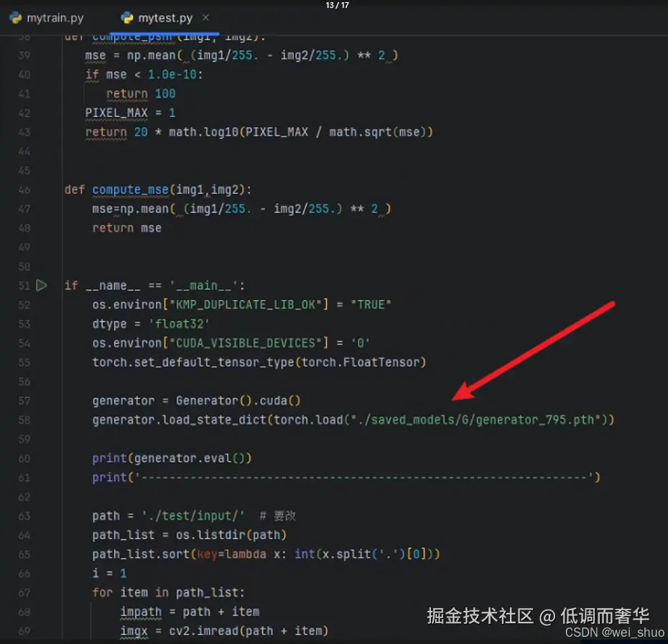The image size is (668, 644).
Task: Place cursor on 'def compute_mse(img1,img2):'
Action: point(158,190)
